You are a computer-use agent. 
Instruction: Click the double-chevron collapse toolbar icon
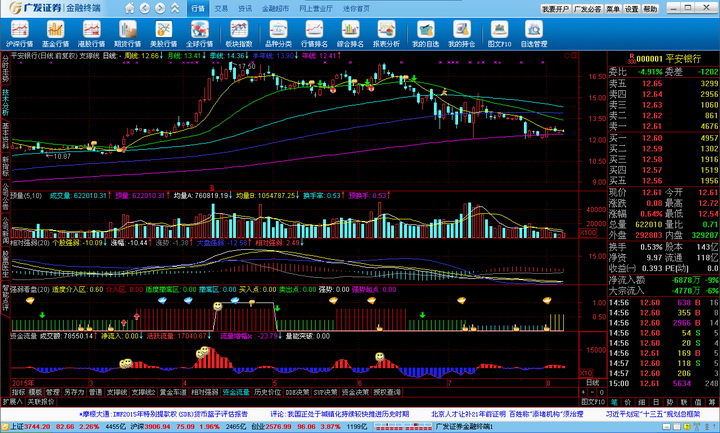[x=175, y=8]
